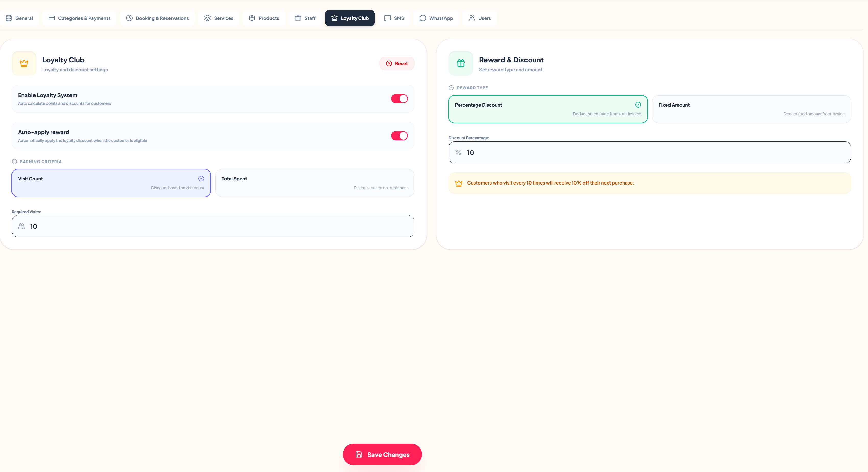This screenshot has height=472, width=868.
Task: Open the SMS settings tab
Action: point(394,18)
